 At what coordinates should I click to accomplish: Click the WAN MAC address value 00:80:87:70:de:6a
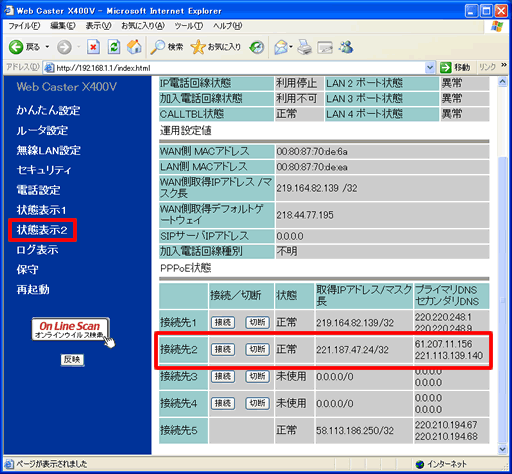pyautogui.click(x=312, y=152)
